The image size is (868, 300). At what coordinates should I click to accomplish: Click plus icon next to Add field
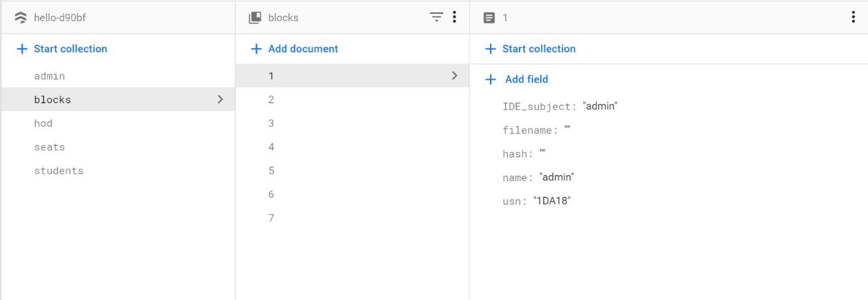(491, 80)
